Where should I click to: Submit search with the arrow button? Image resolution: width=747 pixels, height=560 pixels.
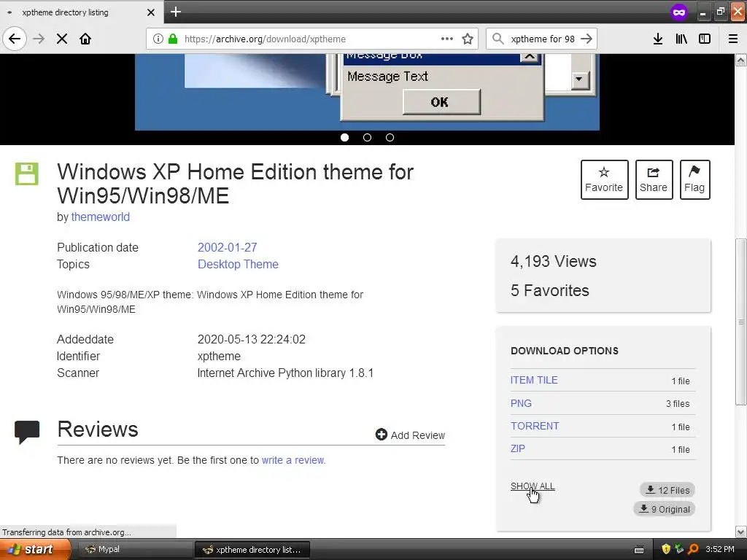point(587,39)
